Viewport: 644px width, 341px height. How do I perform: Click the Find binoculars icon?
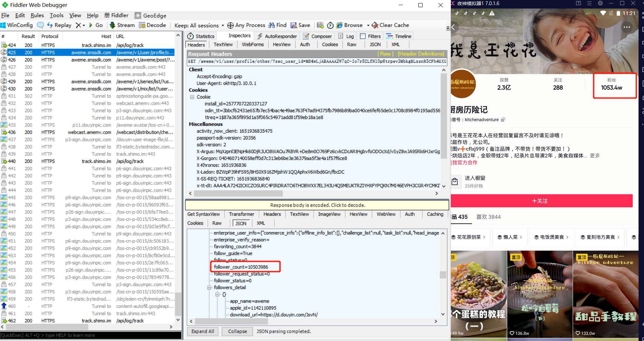(x=272, y=25)
